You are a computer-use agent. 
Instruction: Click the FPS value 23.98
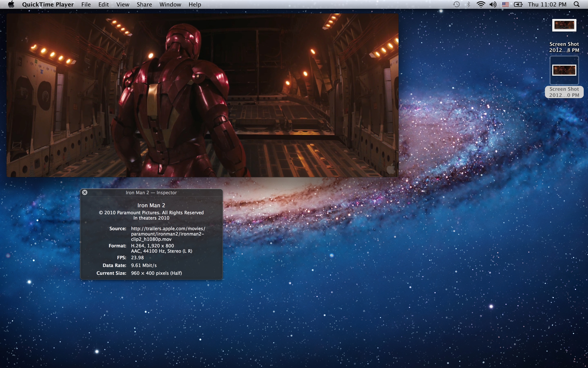[x=138, y=258]
